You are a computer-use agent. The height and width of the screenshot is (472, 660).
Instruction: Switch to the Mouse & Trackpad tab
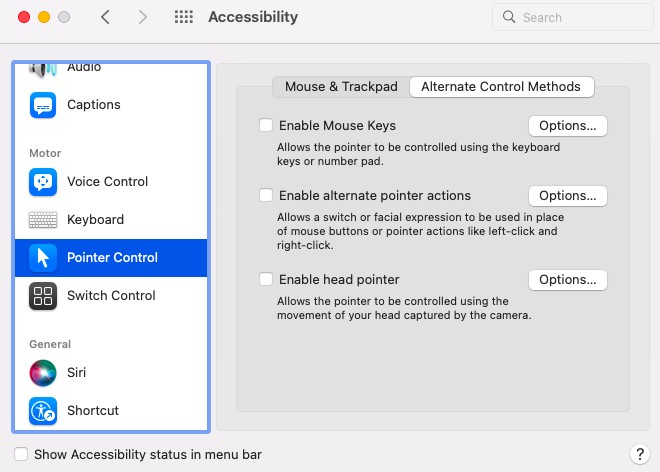[341, 87]
